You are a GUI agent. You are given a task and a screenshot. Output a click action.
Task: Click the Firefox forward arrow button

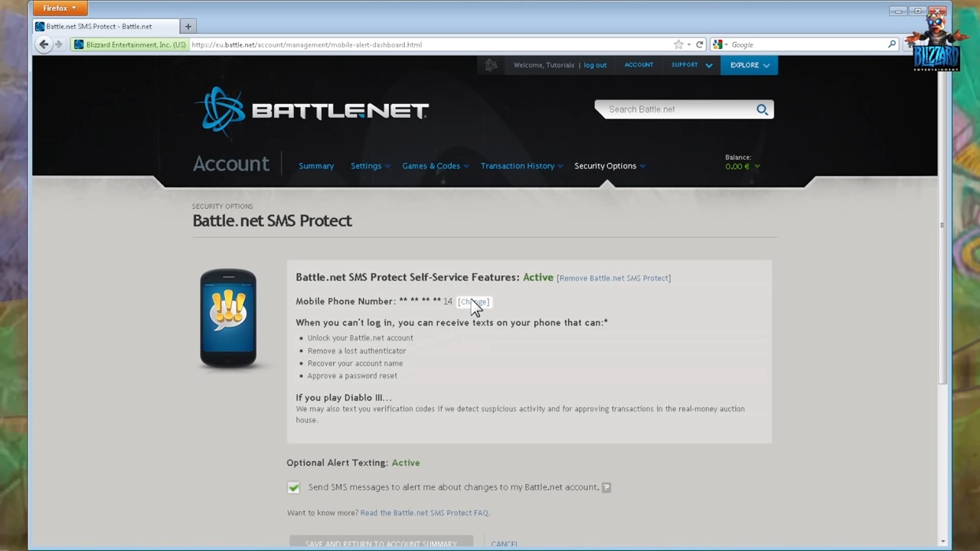click(59, 44)
